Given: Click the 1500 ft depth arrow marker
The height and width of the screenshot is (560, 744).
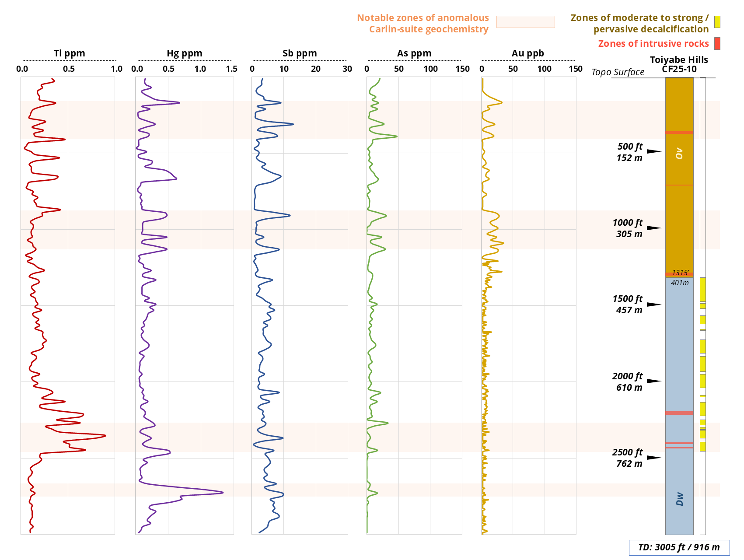Looking at the screenshot, I should pos(654,304).
